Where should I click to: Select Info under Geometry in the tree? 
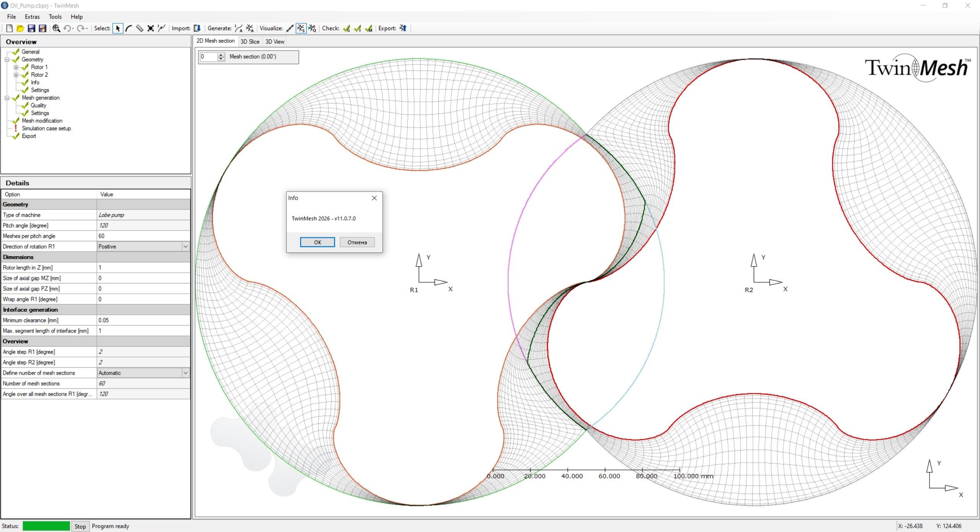point(35,82)
